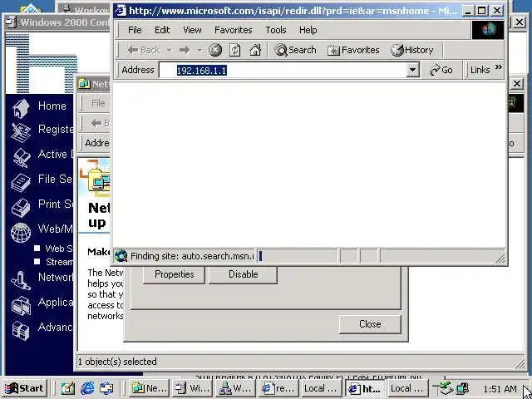Screen dimensions: 532x399
Task: Click the Networking icon in the sidebar
Action: (20, 280)
